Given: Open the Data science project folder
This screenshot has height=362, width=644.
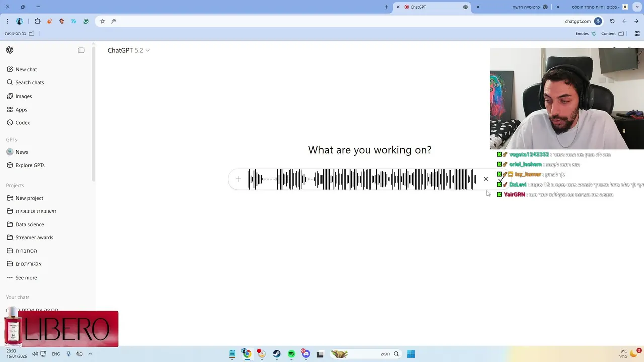Looking at the screenshot, I should pos(25,224).
